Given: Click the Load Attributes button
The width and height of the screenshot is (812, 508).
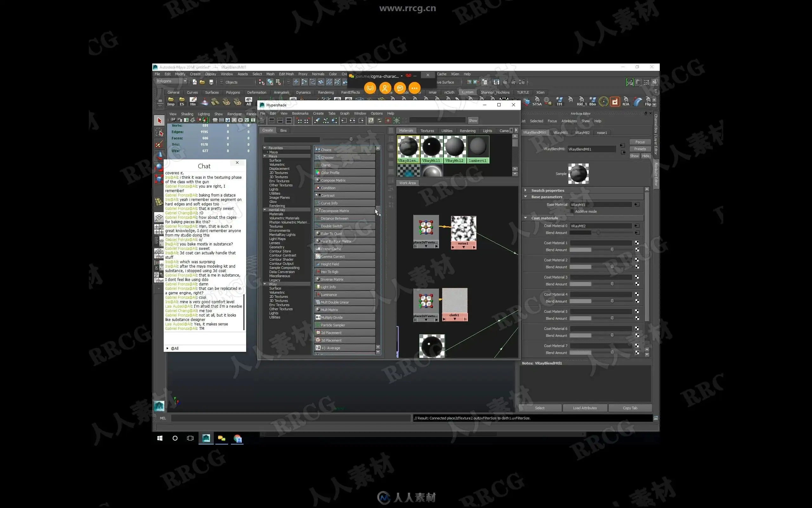Looking at the screenshot, I should tap(585, 408).
